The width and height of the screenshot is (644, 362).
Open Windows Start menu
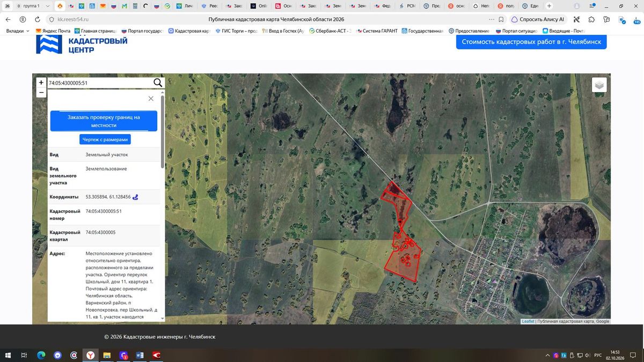8,355
